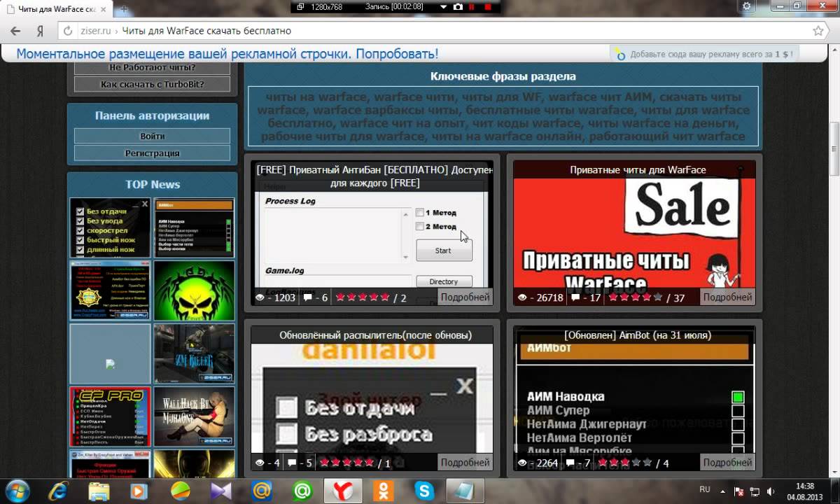Viewport: 840px width, 504px height.
Task: Open 'Подробней' on Приватные читы card
Action: 728,297
